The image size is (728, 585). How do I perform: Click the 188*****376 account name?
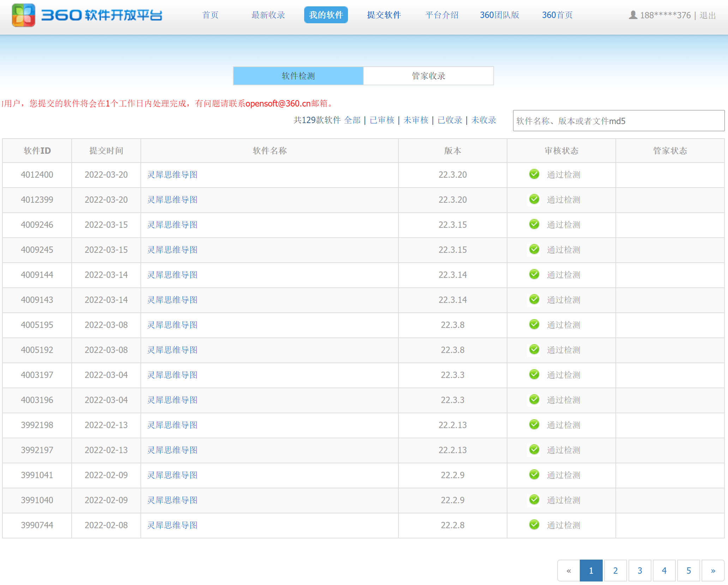(665, 16)
